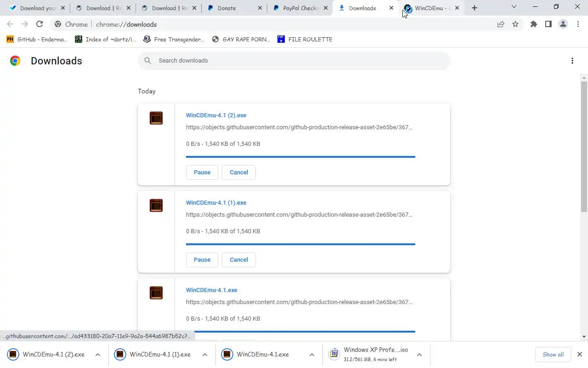
Task: Click the file icon of WinCDEmu-4.1 (2).exe
Action: 156,118
